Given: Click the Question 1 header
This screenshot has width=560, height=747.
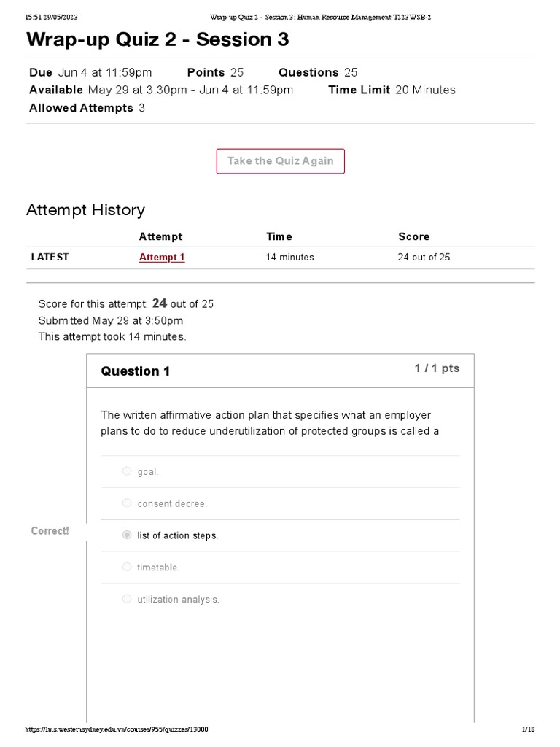Looking at the screenshot, I should point(136,371).
